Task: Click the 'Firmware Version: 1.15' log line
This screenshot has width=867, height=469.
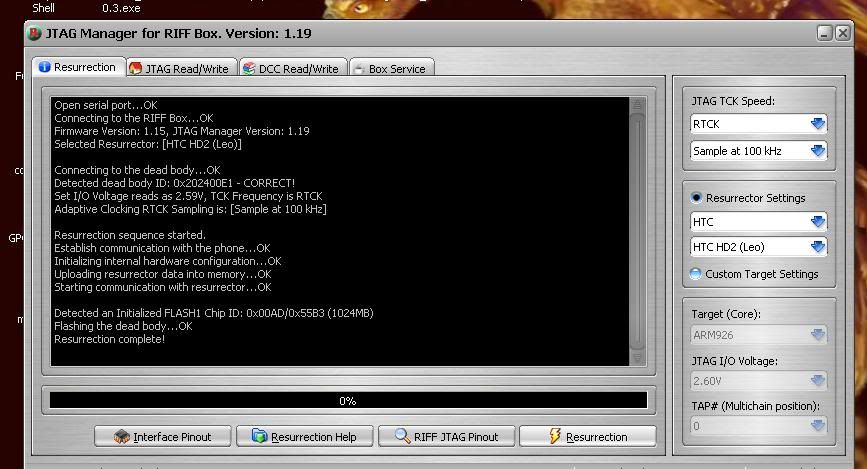Action: [x=182, y=131]
